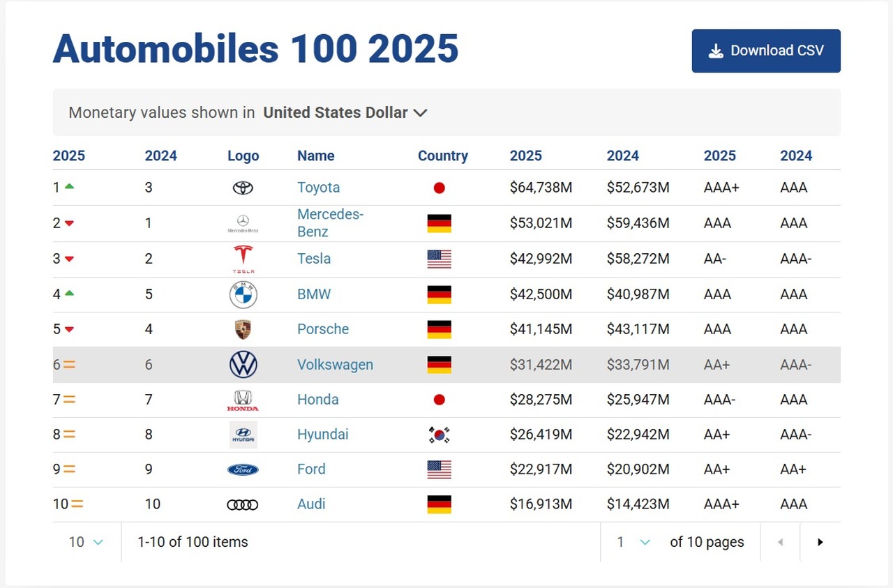The height and width of the screenshot is (588, 893).
Task: Download the CSV file
Action: pyautogui.click(x=766, y=51)
